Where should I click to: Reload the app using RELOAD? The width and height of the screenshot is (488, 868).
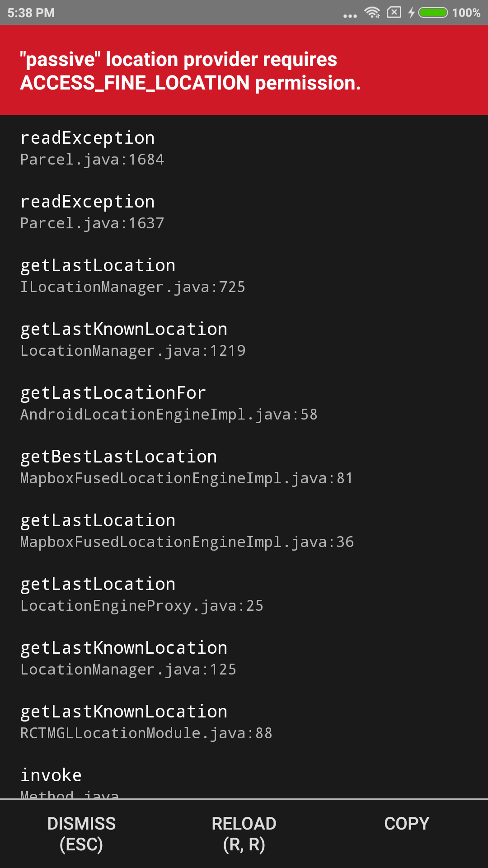pos(244,833)
